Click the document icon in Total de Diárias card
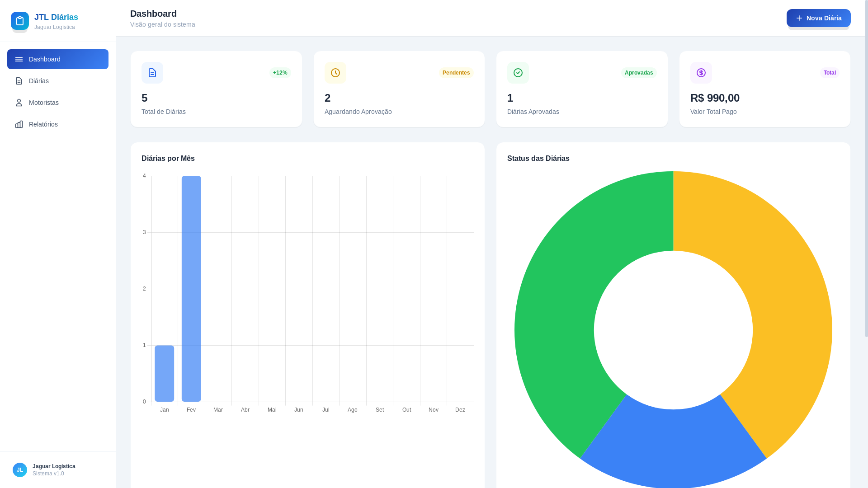The width and height of the screenshot is (868, 488). coord(152,73)
